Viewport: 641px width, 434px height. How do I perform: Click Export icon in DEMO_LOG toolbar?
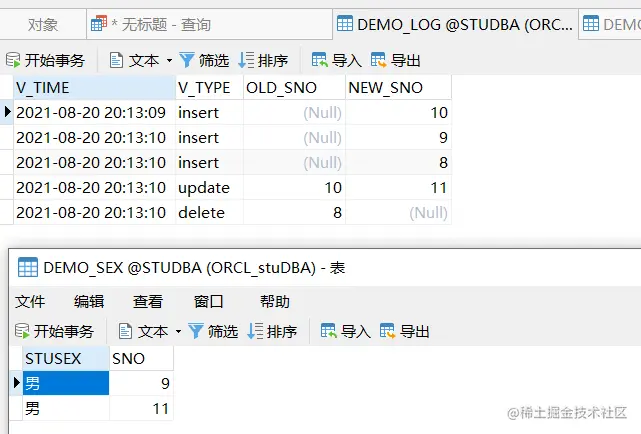tap(379, 60)
